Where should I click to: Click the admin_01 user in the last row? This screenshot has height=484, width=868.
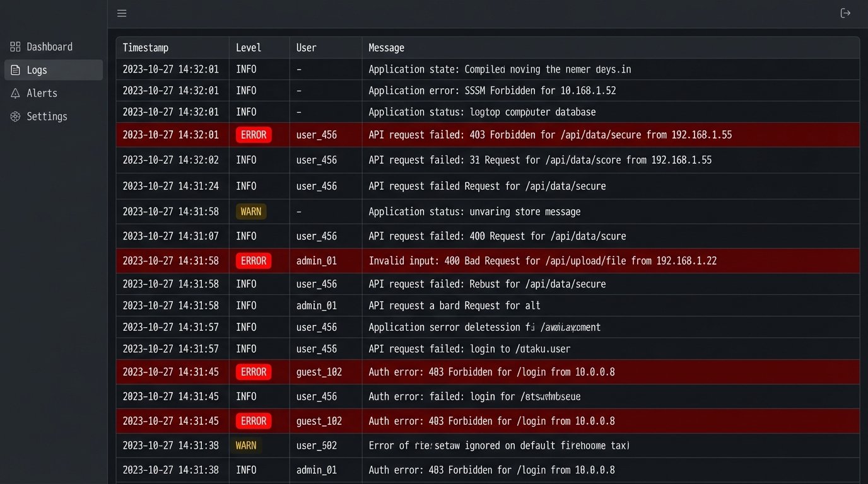(316, 470)
